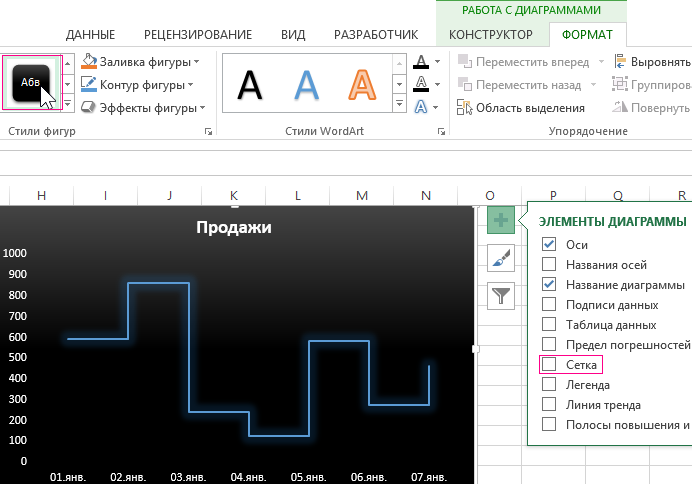Open Эффекты фигуры shape effects icon
The width and height of the screenshot is (692, 484).
point(89,108)
